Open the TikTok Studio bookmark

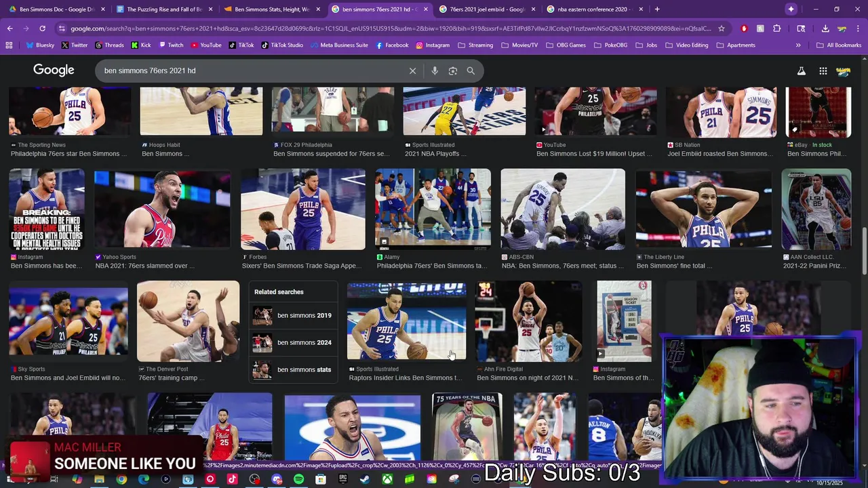tap(282, 45)
